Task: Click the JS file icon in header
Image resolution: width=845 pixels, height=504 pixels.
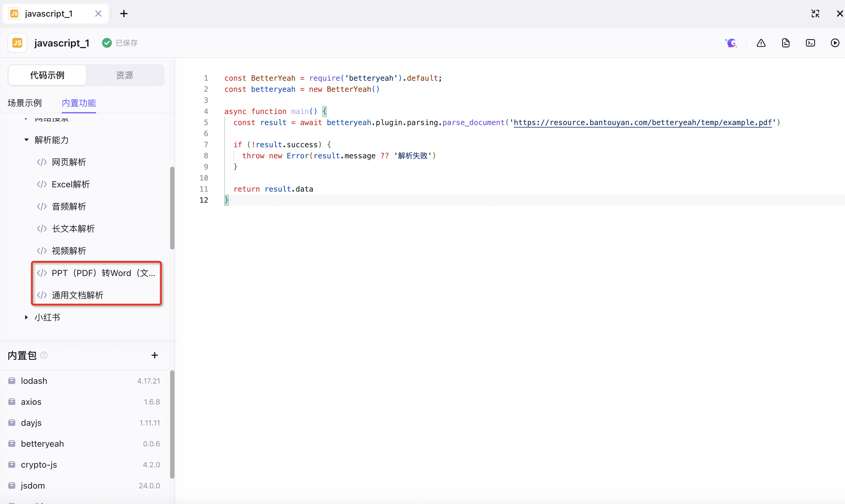Action: [x=17, y=43]
